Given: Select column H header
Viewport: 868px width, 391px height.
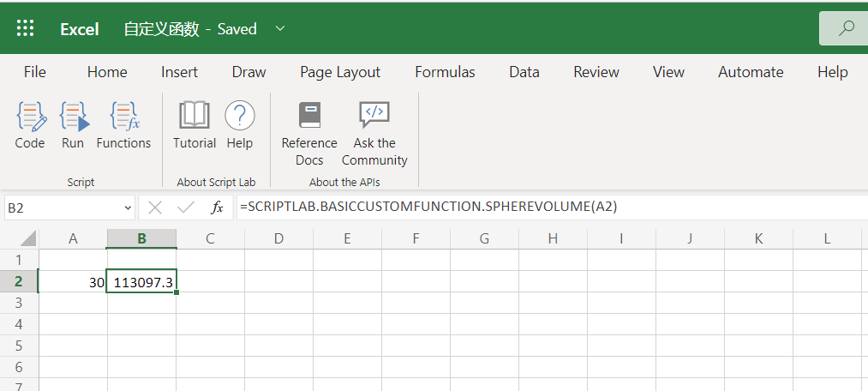Looking at the screenshot, I should [553, 238].
